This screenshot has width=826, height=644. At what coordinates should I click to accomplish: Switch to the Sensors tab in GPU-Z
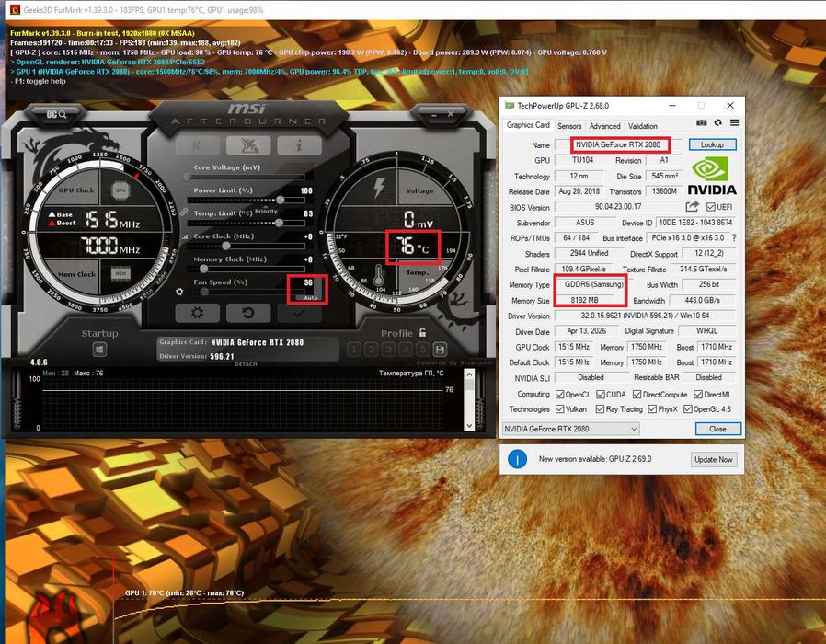(x=569, y=126)
